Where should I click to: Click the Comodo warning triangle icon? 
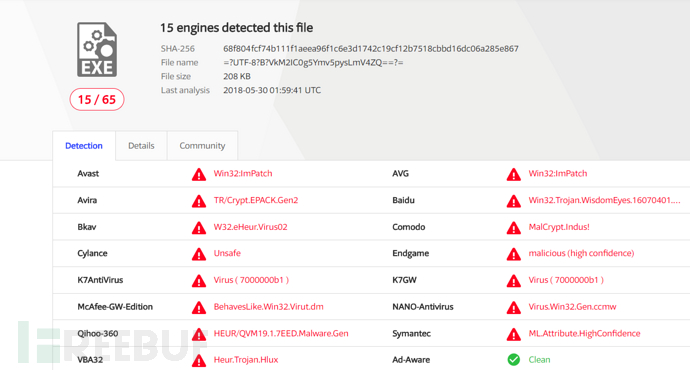coord(514,227)
